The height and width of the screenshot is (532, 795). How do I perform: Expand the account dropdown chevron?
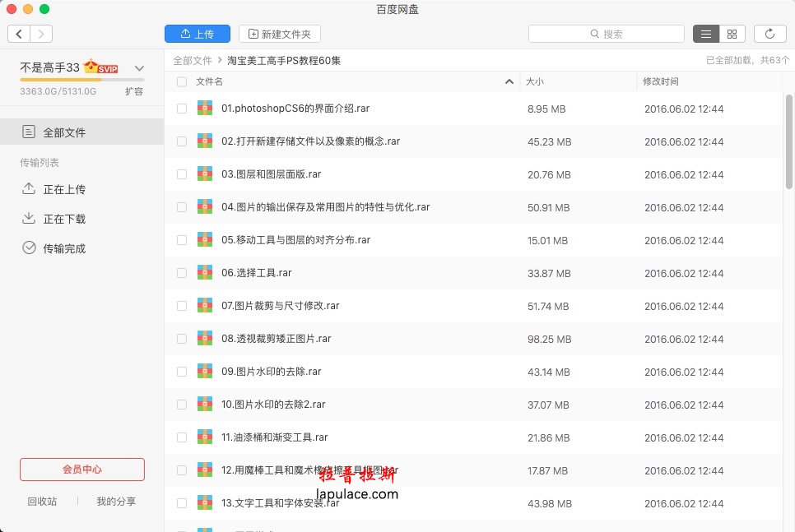[x=139, y=68]
